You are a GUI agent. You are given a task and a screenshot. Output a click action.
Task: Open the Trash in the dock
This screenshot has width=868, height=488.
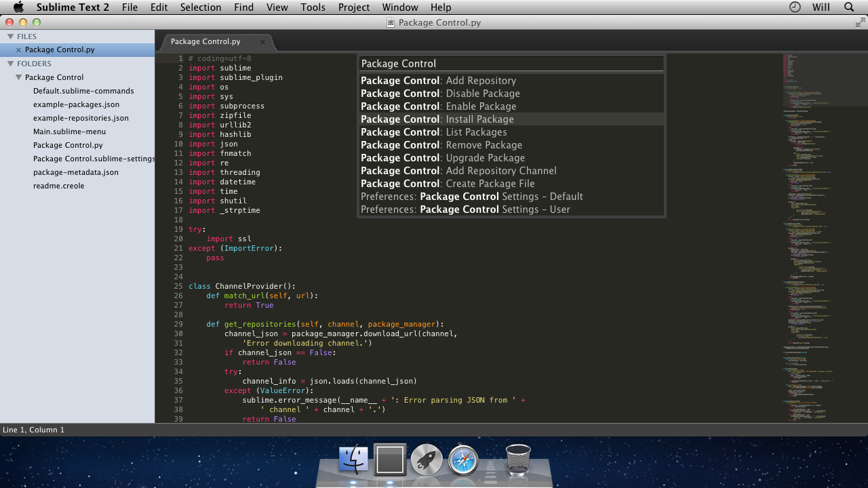518,460
